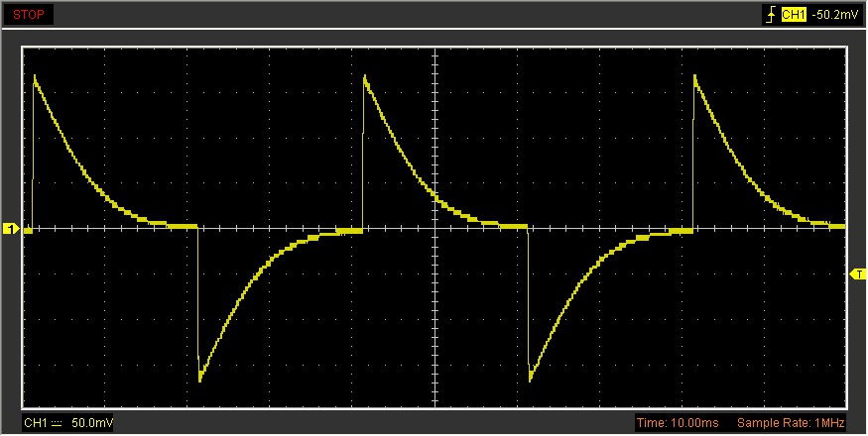Click the second positive peak left of center

coord(365,76)
